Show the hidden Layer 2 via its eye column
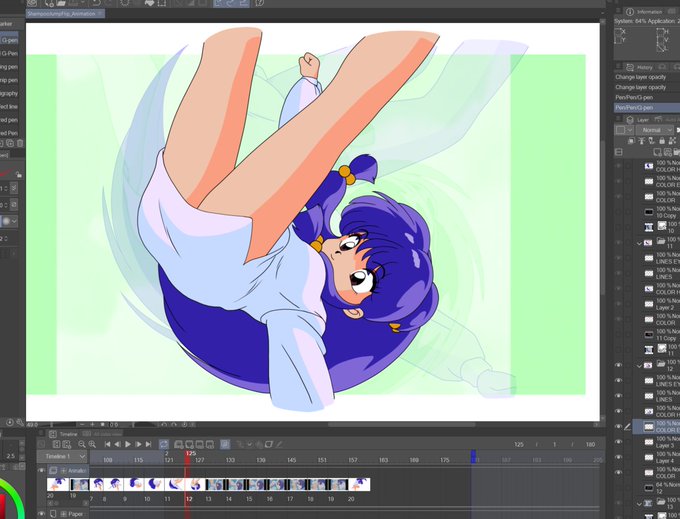 [618, 304]
